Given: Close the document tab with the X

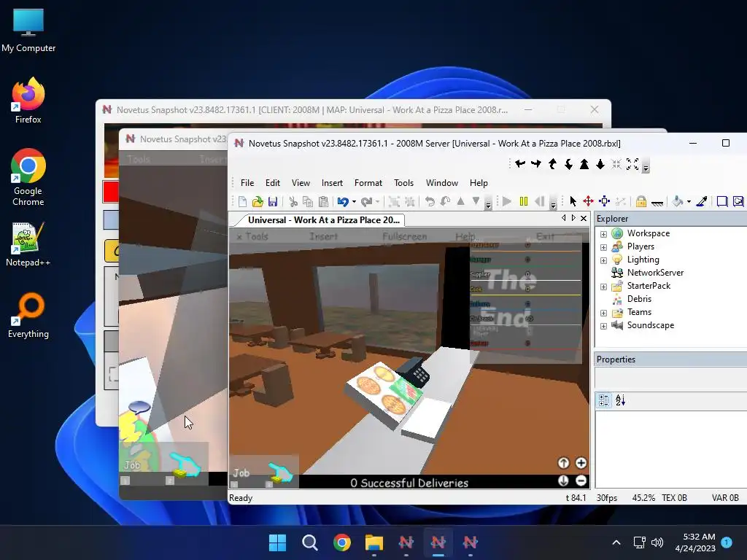Looking at the screenshot, I should tap(583, 218).
